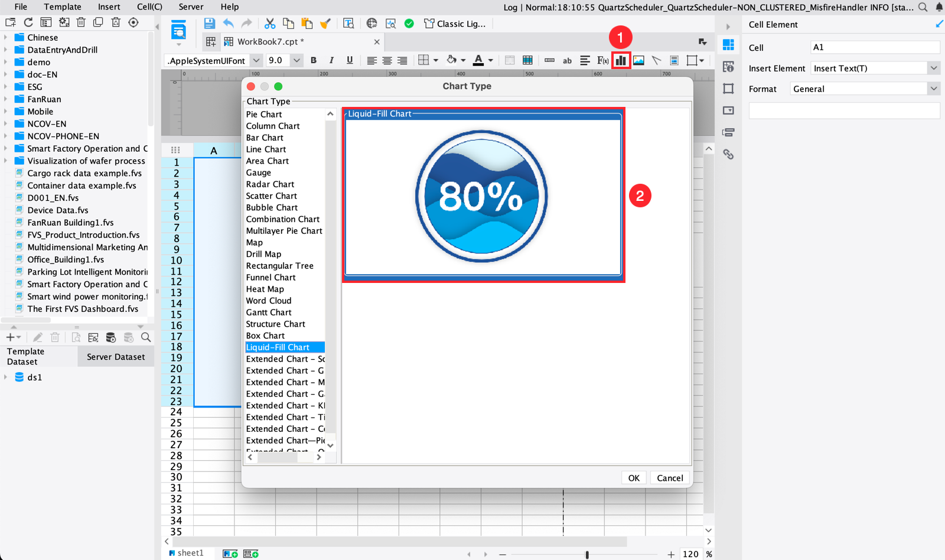945x560 pixels.
Task: Click the Insert Image toolbar icon
Action: coord(638,60)
